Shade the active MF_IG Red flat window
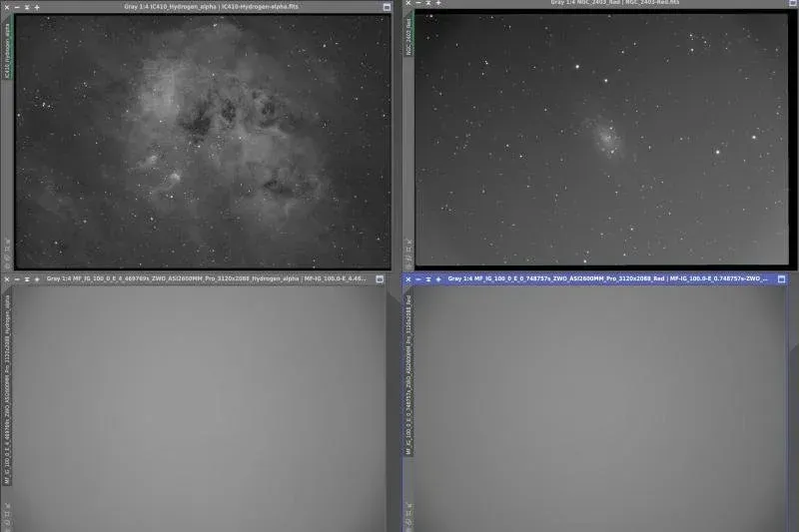The height and width of the screenshot is (532, 799). point(428,279)
